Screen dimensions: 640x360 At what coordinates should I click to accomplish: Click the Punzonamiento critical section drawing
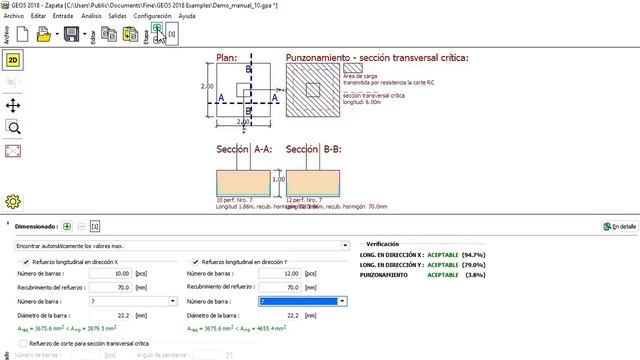click(x=313, y=90)
